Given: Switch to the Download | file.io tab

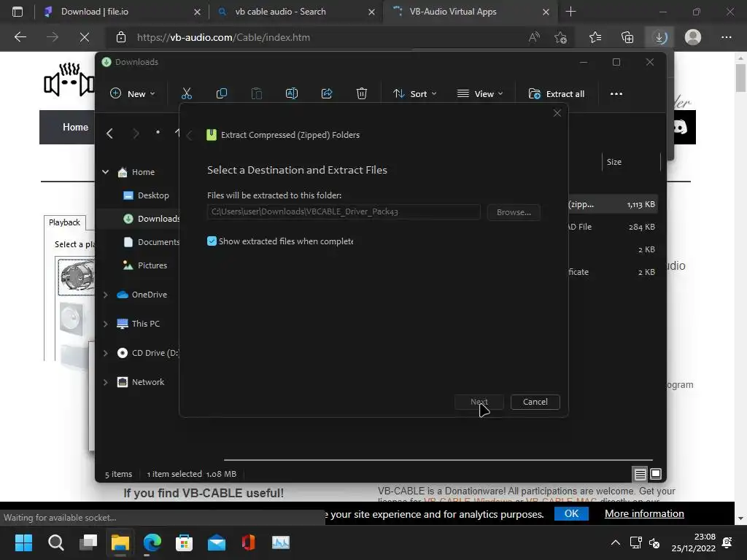Looking at the screenshot, I should click(122, 12).
